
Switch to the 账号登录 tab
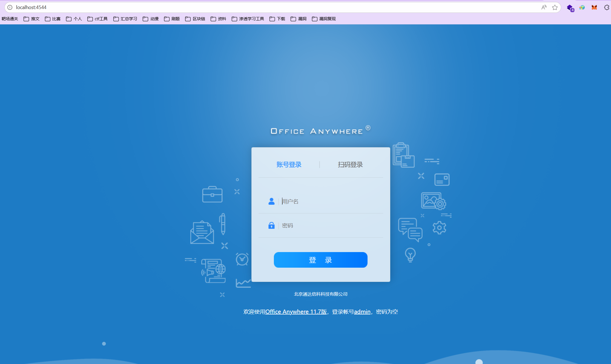(x=289, y=164)
